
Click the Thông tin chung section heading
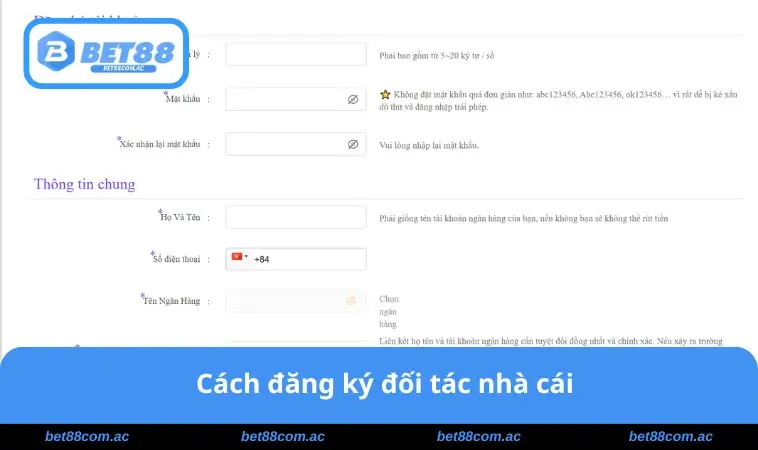click(85, 184)
